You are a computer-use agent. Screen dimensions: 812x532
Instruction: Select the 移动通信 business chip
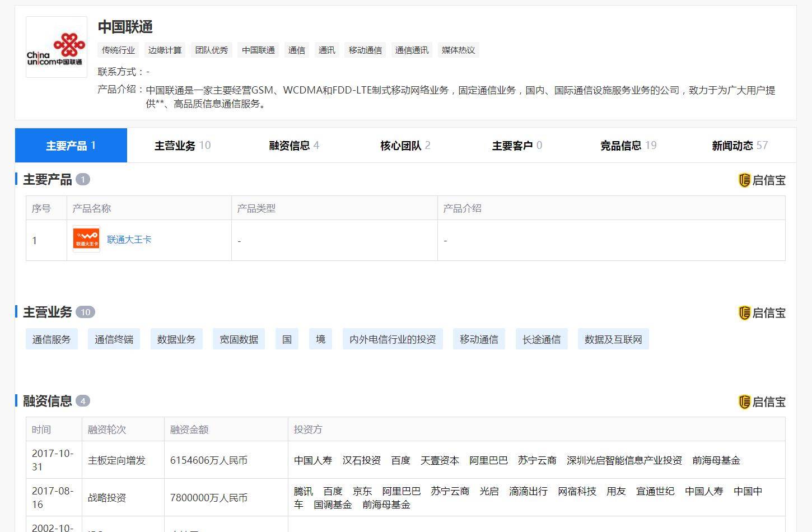point(479,339)
